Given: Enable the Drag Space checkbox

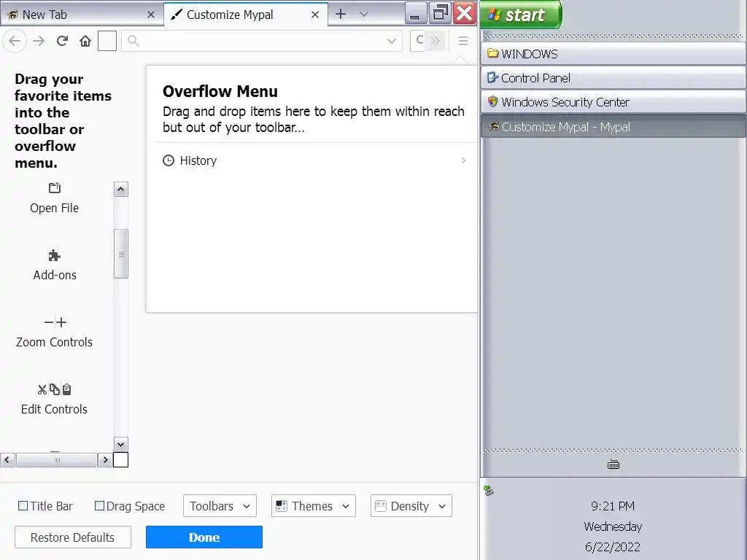Looking at the screenshot, I should click(x=99, y=506).
